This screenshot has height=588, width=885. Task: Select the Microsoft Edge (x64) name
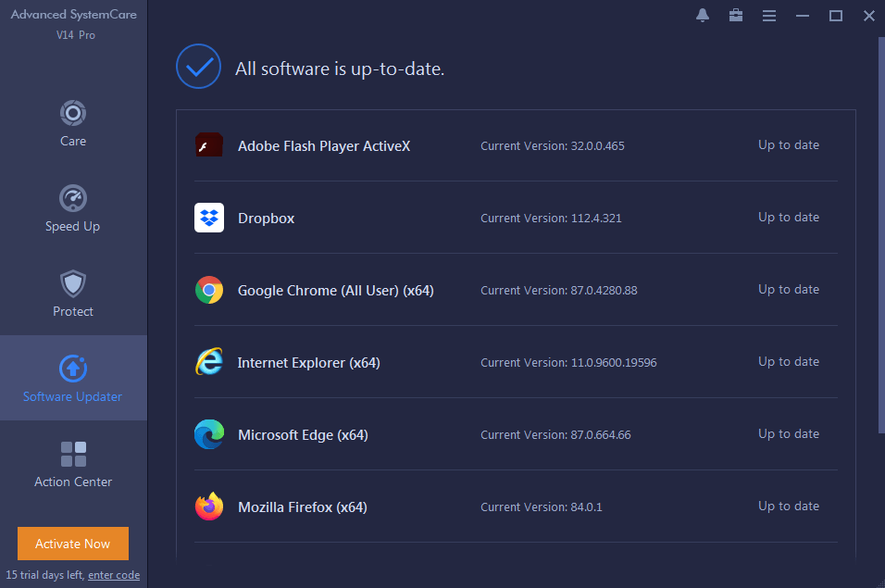click(x=303, y=435)
